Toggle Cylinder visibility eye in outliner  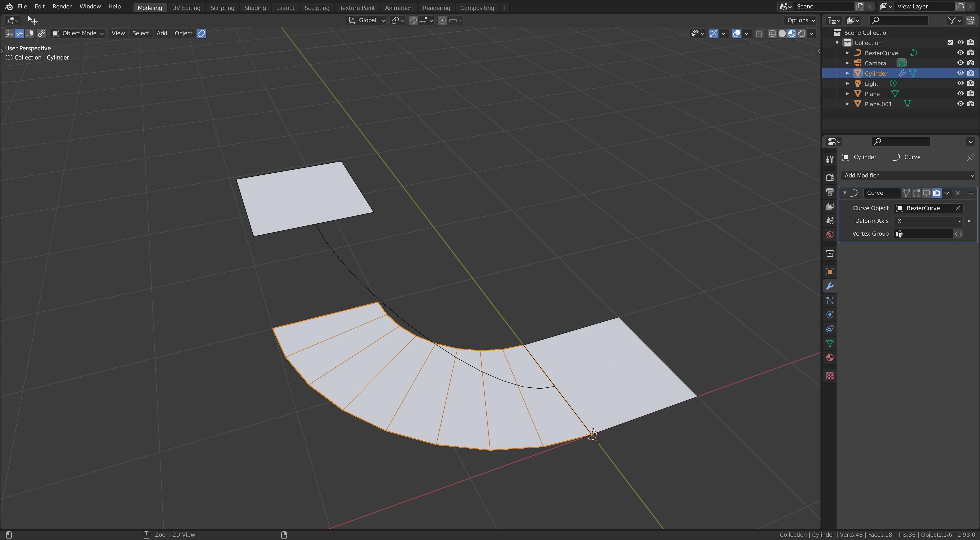[960, 73]
